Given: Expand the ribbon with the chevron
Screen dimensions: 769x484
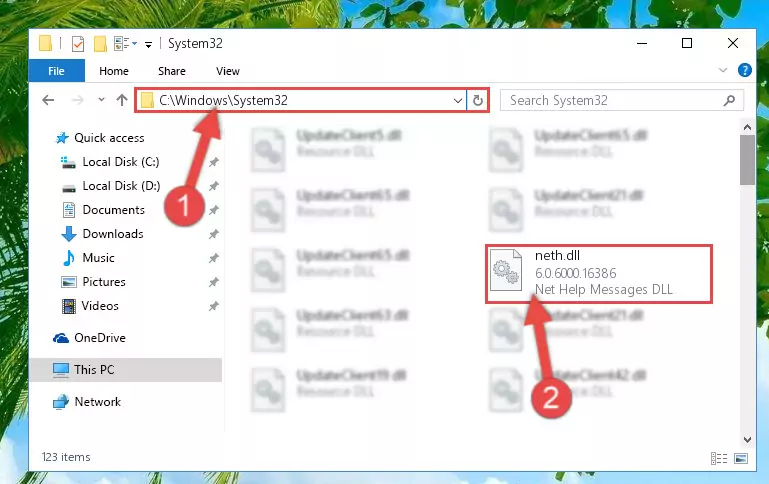Looking at the screenshot, I should coord(722,70).
